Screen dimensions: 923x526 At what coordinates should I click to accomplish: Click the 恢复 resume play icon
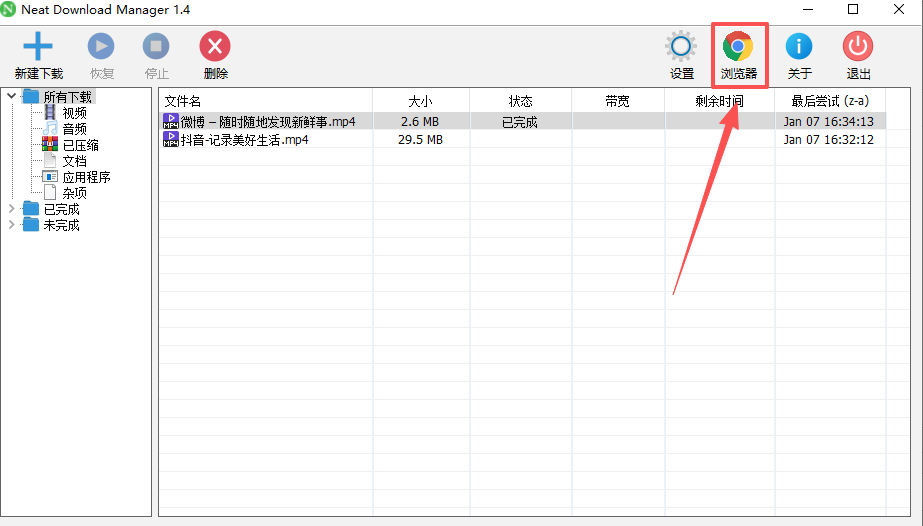(x=101, y=46)
